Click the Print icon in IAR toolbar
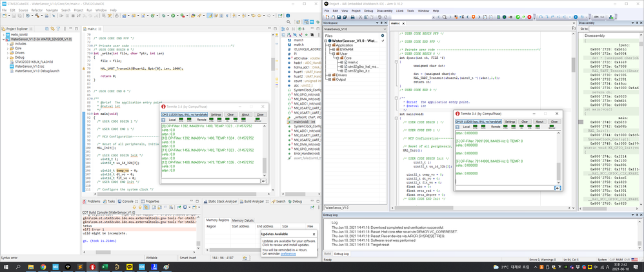Image resolution: width=644 pixels, height=272 pixels. [x=352, y=17]
